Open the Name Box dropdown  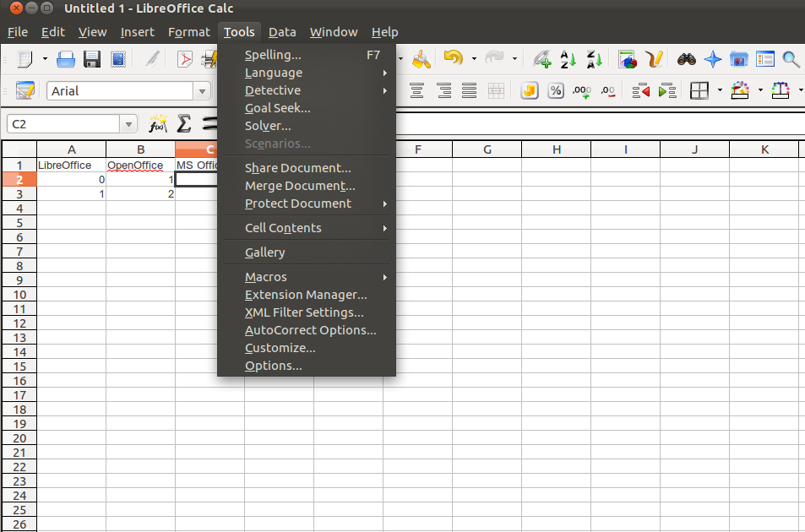point(128,123)
